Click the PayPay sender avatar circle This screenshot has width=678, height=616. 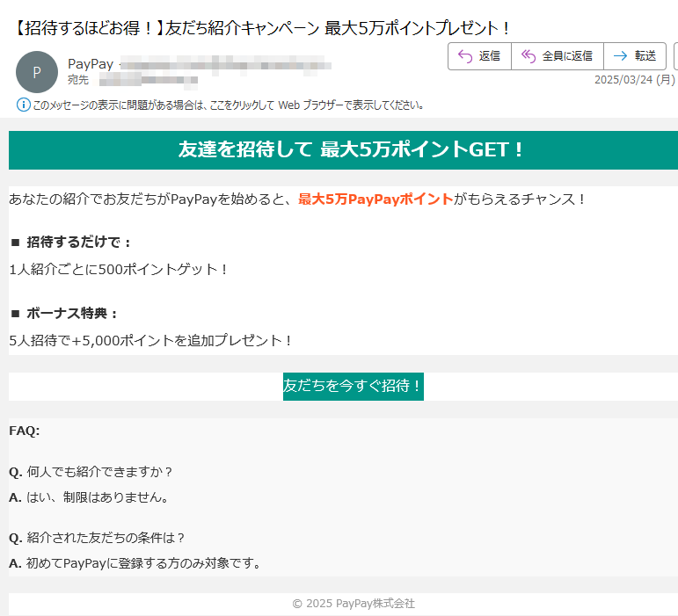click(x=37, y=72)
